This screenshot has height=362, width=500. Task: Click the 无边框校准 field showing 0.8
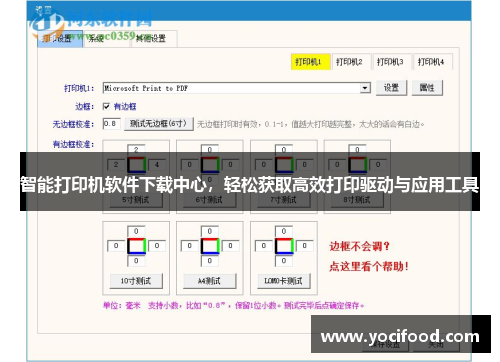tap(111, 124)
